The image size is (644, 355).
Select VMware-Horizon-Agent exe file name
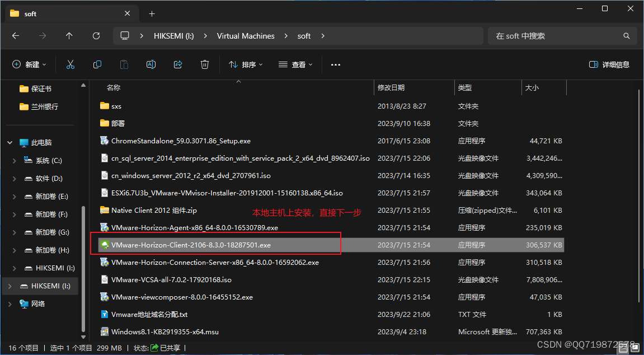(195, 227)
